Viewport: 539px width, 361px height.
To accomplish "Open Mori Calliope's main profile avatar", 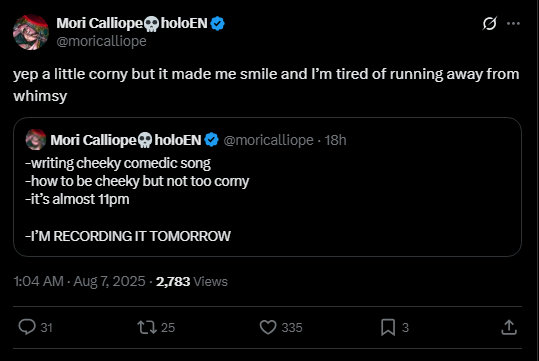I will 31,32.
